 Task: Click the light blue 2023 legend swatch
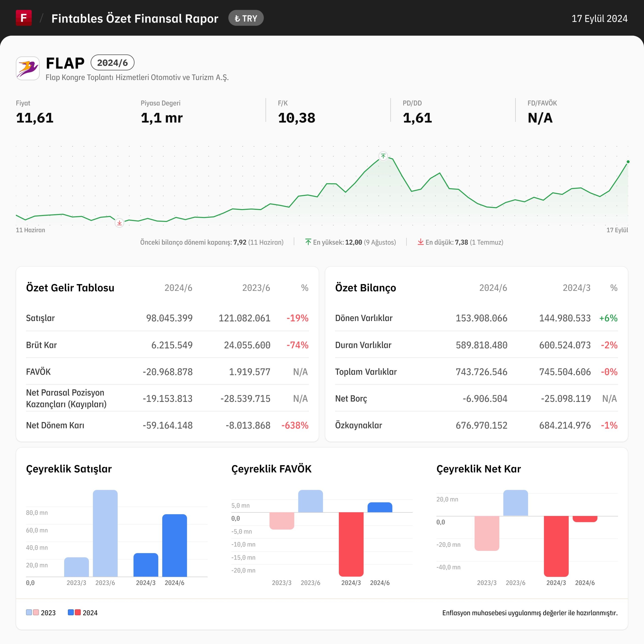29,612
